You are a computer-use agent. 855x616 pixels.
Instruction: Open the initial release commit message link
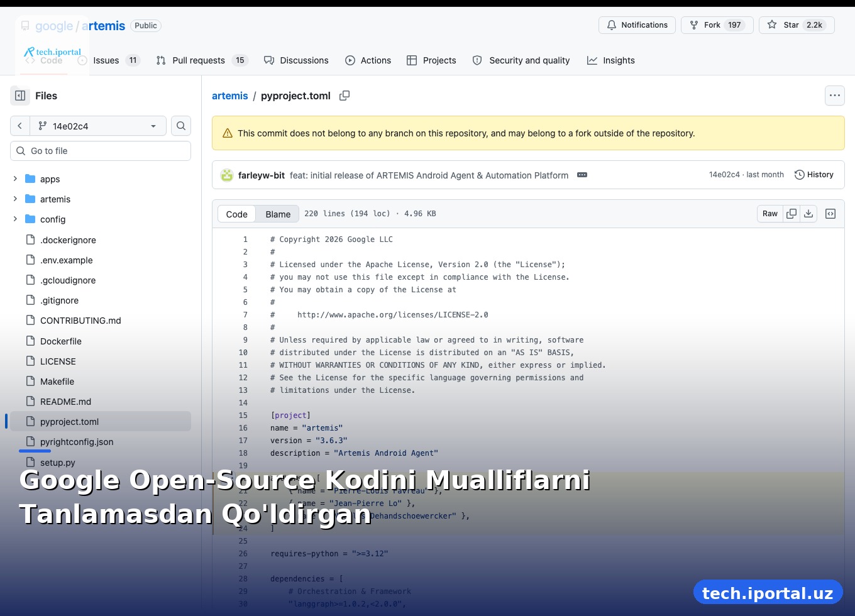pyautogui.click(x=429, y=175)
